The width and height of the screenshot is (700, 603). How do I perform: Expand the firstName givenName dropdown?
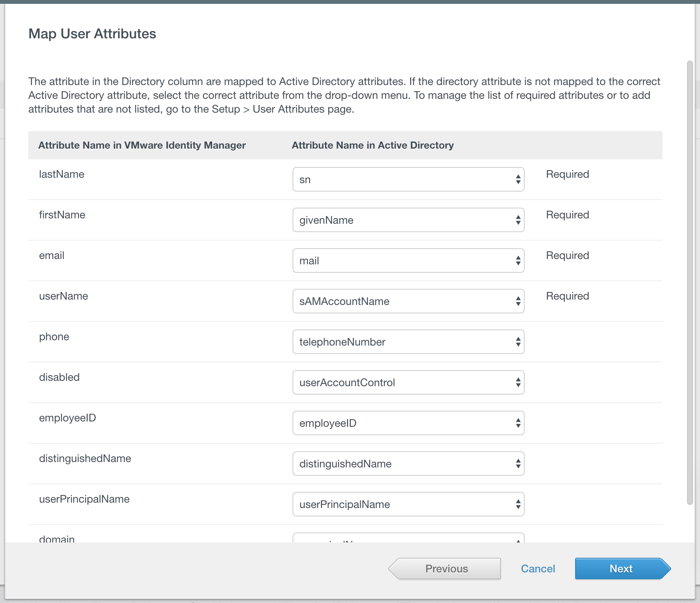(x=408, y=220)
